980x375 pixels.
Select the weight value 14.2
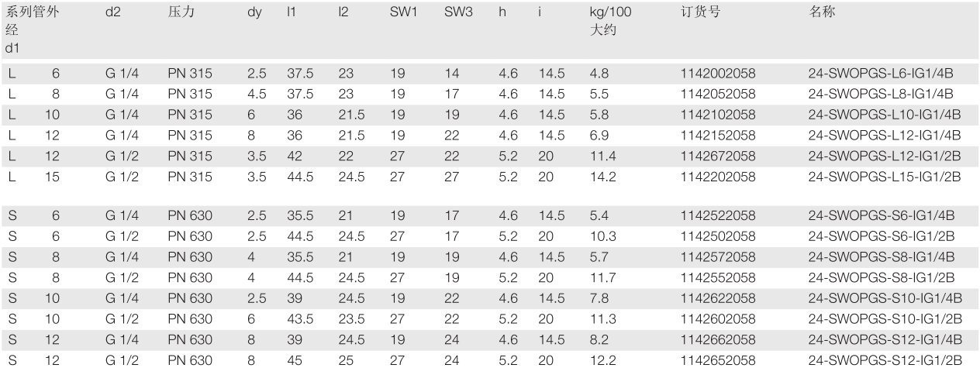[x=602, y=177]
